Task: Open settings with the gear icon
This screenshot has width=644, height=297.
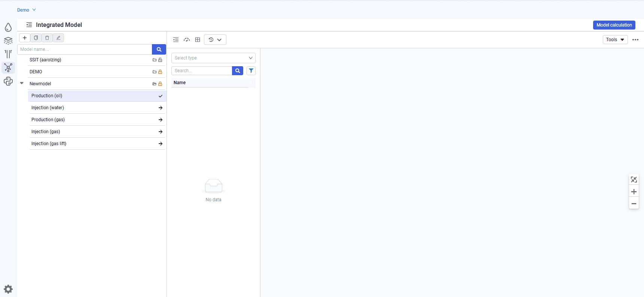Action: [8, 289]
